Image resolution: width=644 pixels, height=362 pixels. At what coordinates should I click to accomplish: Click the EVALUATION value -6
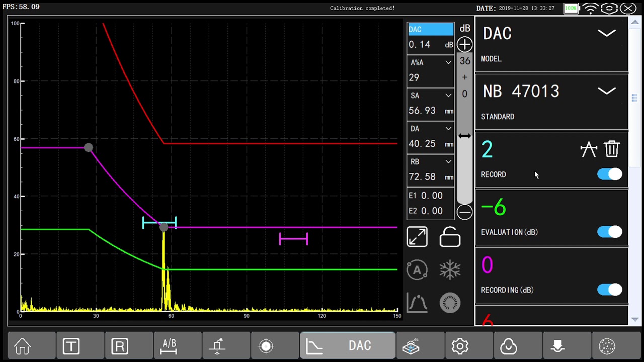tap(494, 207)
